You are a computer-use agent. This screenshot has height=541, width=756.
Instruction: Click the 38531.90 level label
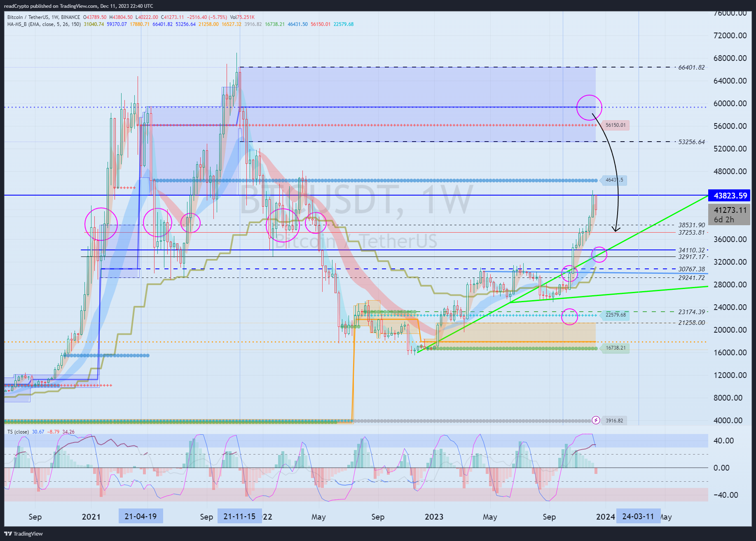(692, 225)
